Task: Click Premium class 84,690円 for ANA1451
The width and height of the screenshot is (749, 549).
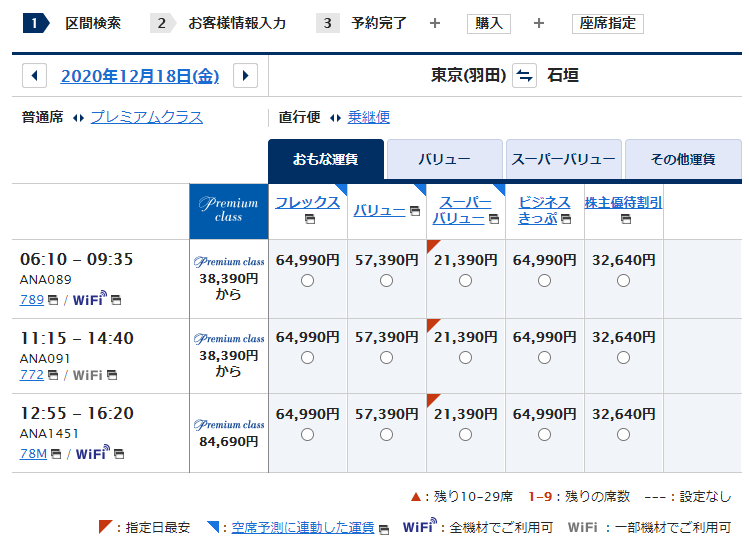Action: pos(229,433)
